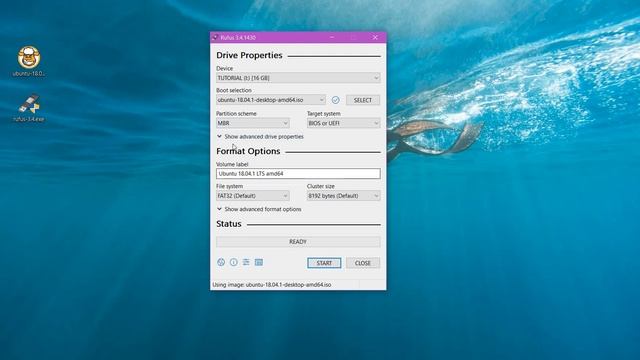Expand Show advanced drive properties

[x=260, y=137]
